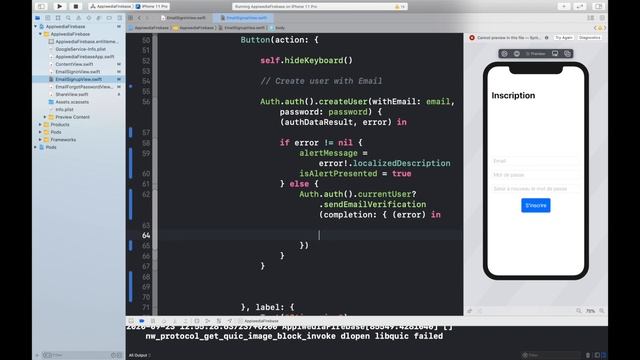Start live preview in canvas toolbar
Screen dimensions: 640x360
coord(504,53)
